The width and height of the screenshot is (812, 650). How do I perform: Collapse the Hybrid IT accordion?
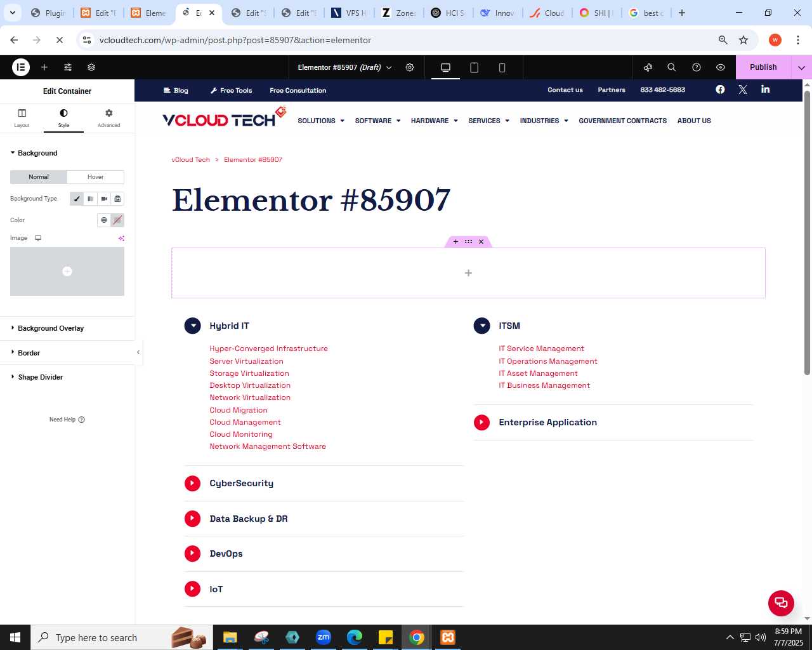192,326
